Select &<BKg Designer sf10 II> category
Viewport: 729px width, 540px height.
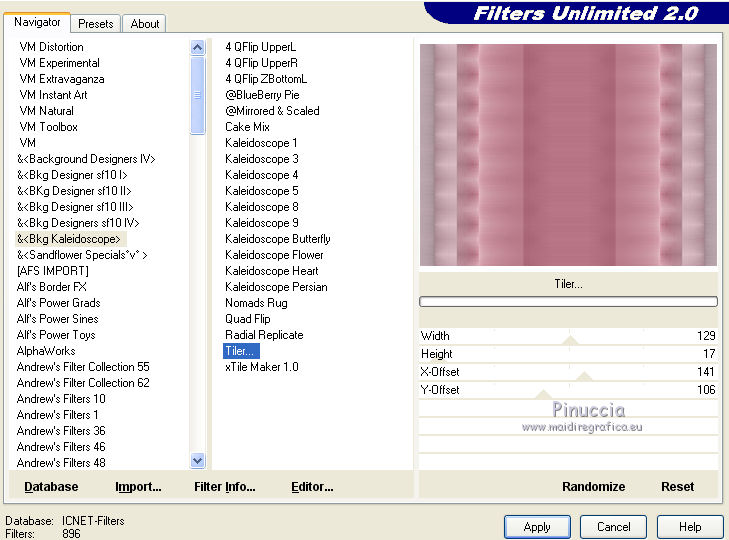tap(74, 191)
